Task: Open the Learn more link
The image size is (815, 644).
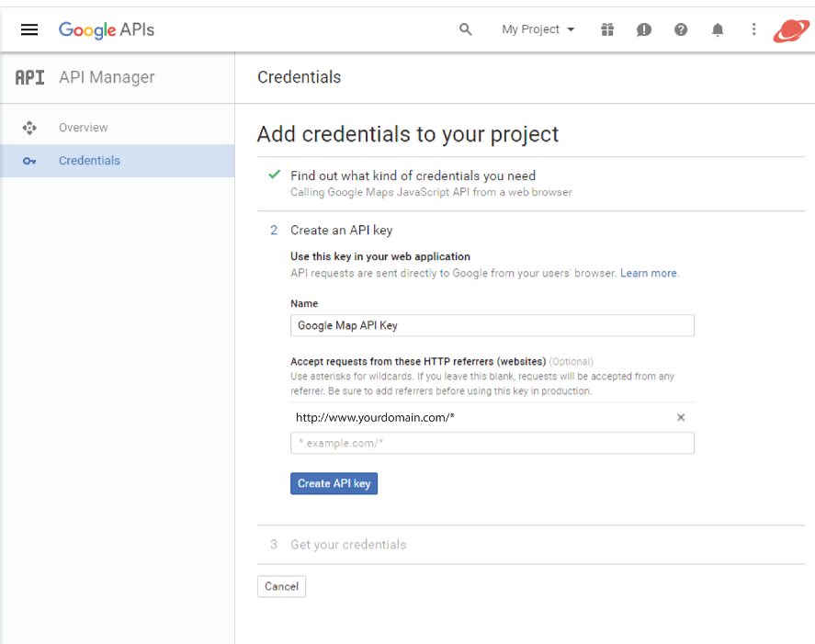Action: coord(649,273)
